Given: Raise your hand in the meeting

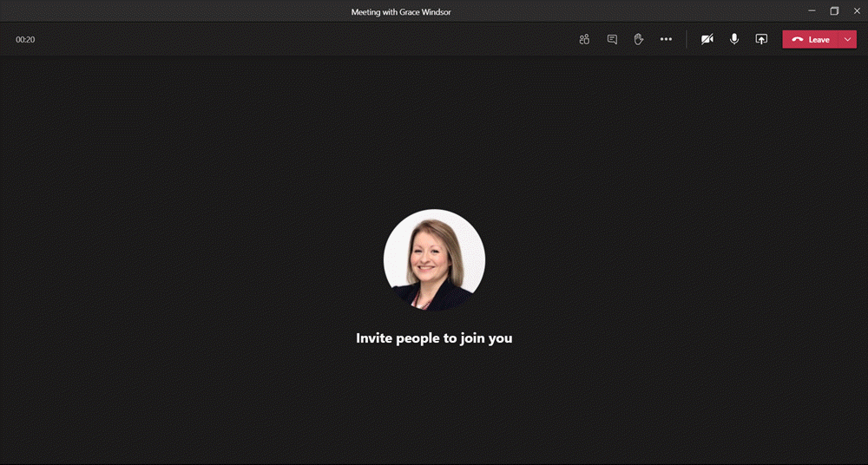Looking at the screenshot, I should tap(639, 39).
